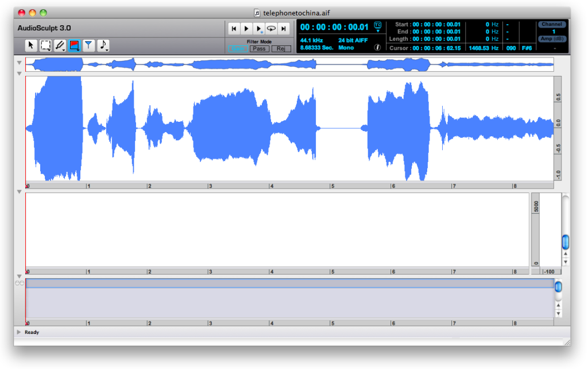Click sonogram scrollbar up arrow

click(x=566, y=254)
